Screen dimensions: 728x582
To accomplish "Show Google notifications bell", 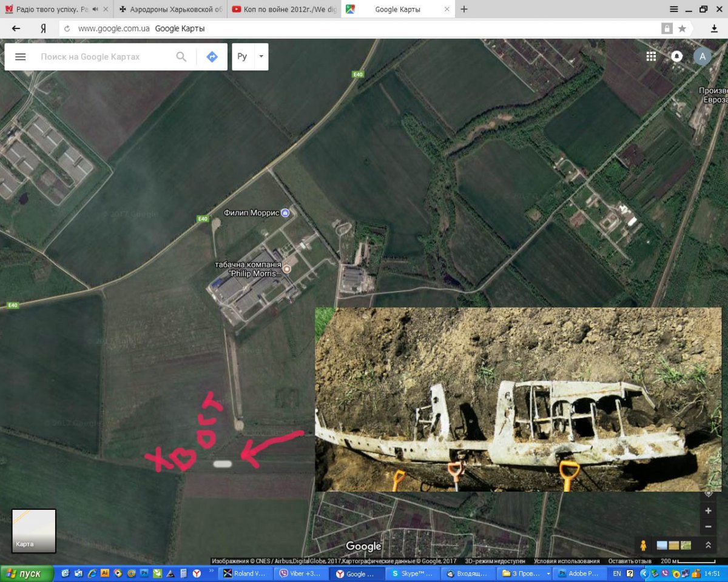I will click(676, 56).
